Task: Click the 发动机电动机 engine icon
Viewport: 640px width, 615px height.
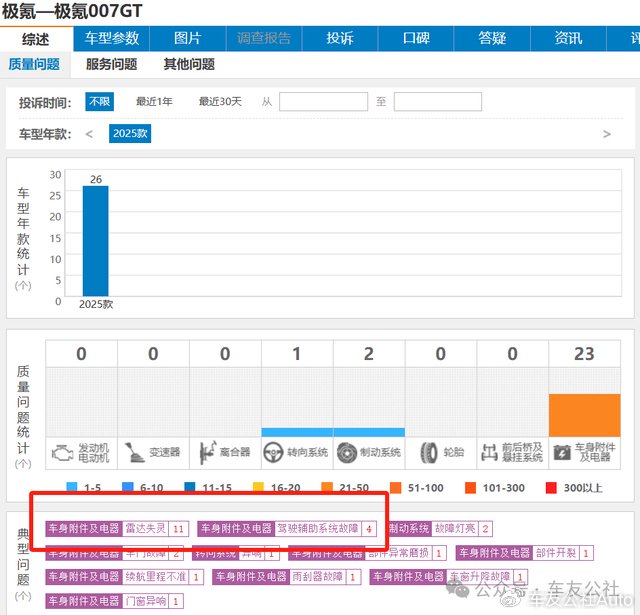Action: coord(62,453)
